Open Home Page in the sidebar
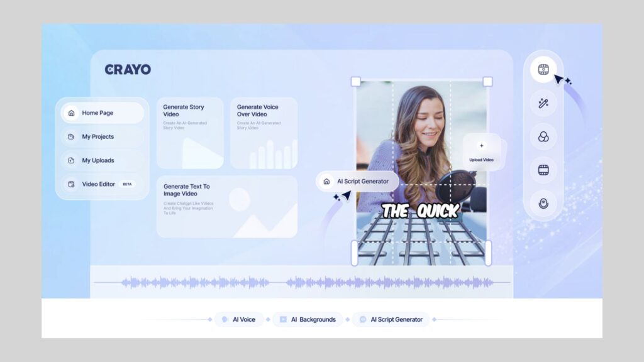 (x=103, y=113)
